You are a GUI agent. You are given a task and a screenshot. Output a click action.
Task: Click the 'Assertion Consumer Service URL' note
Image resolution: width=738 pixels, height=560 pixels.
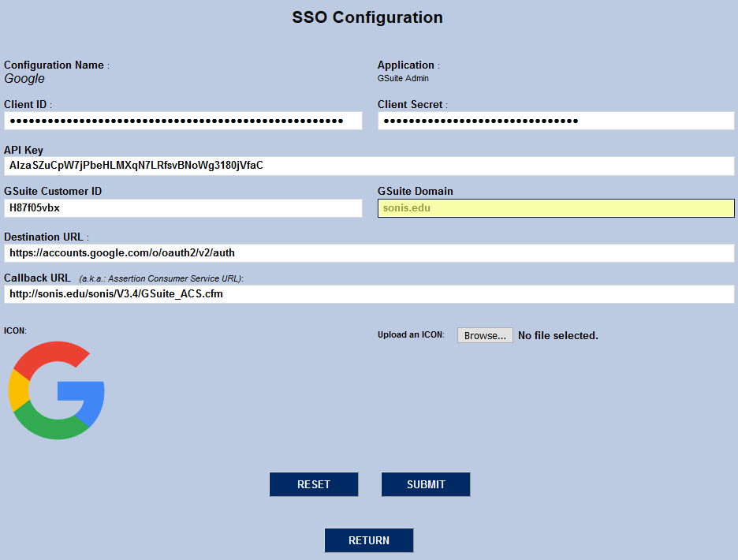coord(161,278)
